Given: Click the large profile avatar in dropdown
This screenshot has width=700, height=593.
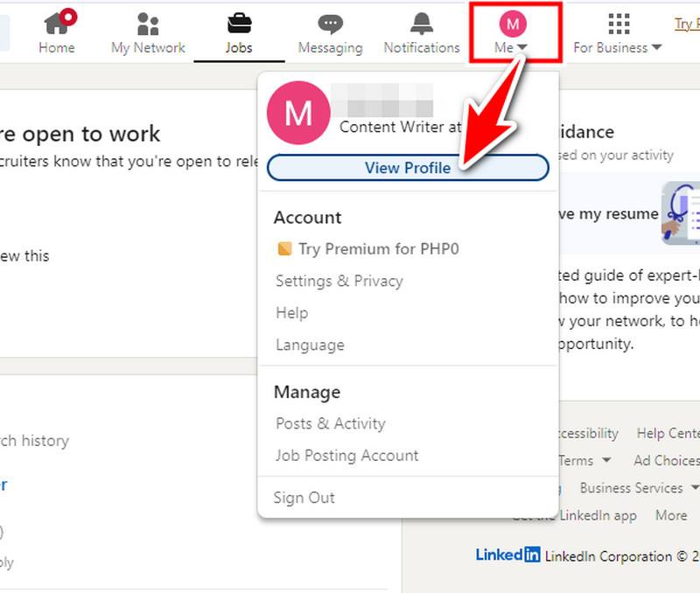Looking at the screenshot, I should click(x=298, y=113).
